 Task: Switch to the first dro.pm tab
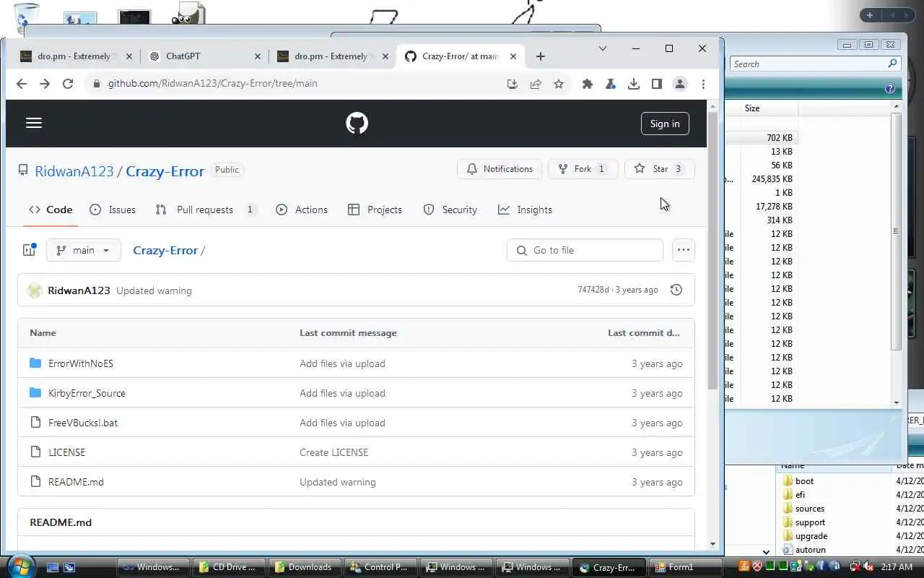(76, 56)
